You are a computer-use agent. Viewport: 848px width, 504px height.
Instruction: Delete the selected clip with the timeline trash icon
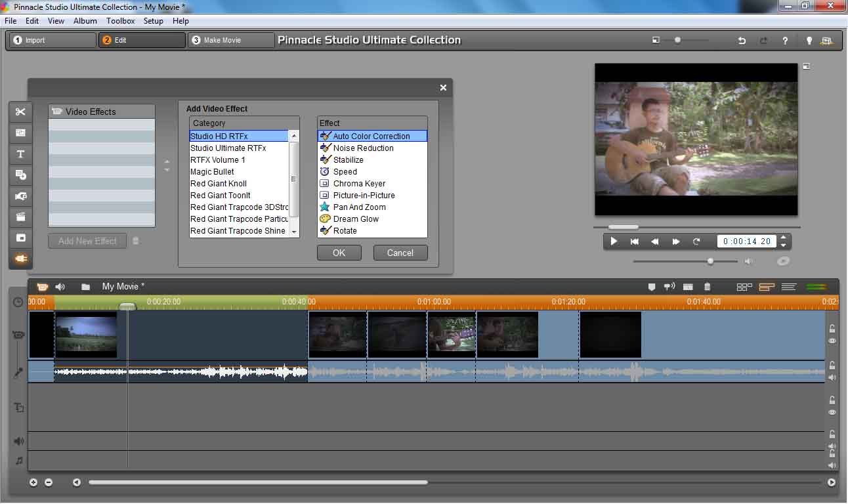(708, 287)
